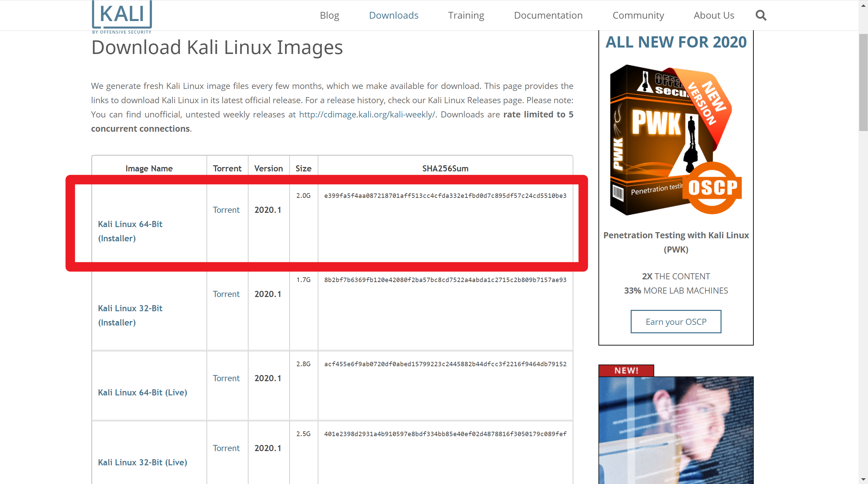Click Torrent link for 64-Bit Live

(226, 378)
